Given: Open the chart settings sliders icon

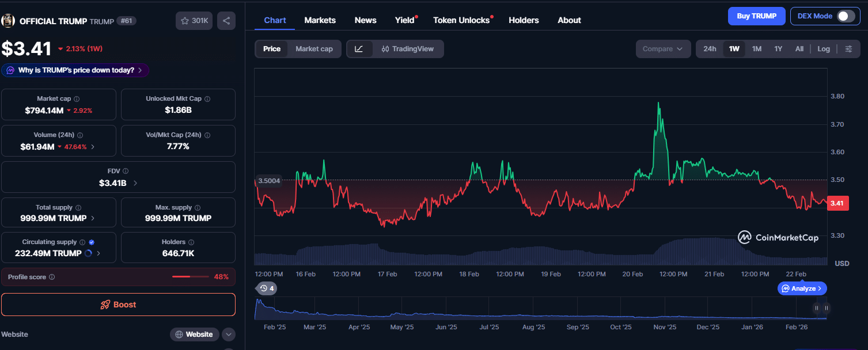Looking at the screenshot, I should [x=848, y=49].
